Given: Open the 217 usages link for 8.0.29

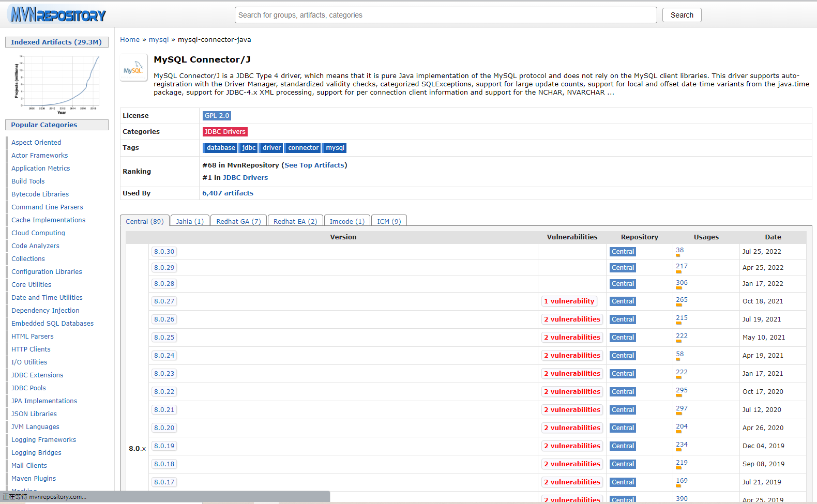Looking at the screenshot, I should [x=682, y=266].
